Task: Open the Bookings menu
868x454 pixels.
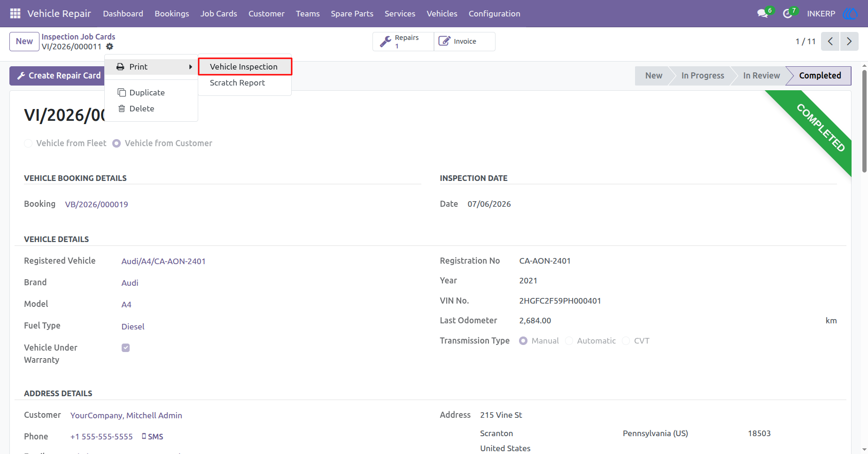Action: pyautogui.click(x=172, y=14)
